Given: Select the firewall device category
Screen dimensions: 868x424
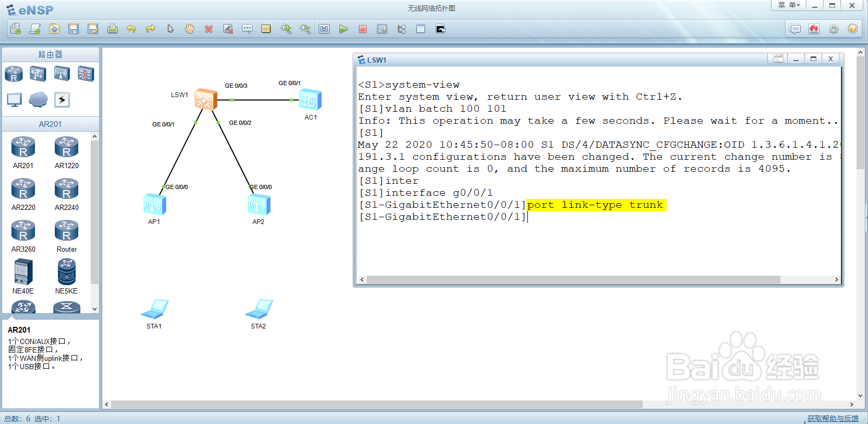Looking at the screenshot, I should (86, 74).
